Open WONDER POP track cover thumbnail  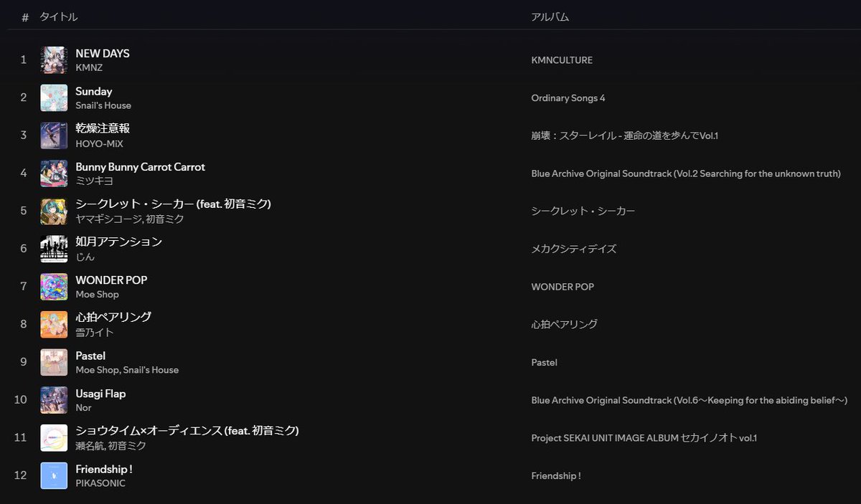[54, 287]
